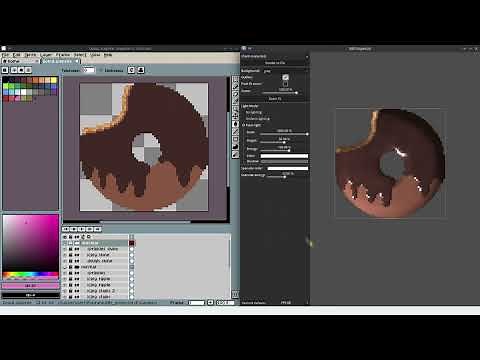This screenshot has height=360, width=480.
Task: Click the plus button beside Frame field
Action: pos(210,302)
